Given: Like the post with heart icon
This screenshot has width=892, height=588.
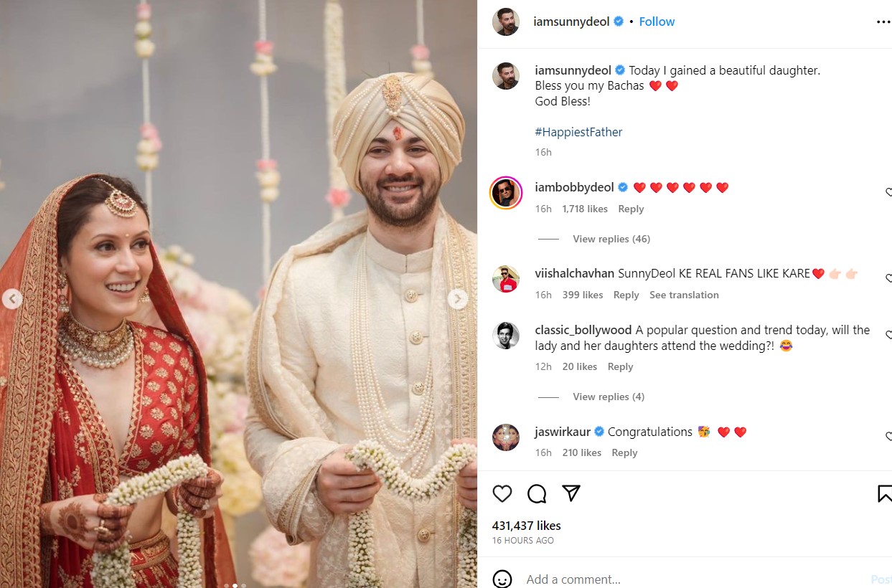Looking at the screenshot, I should click(502, 493).
